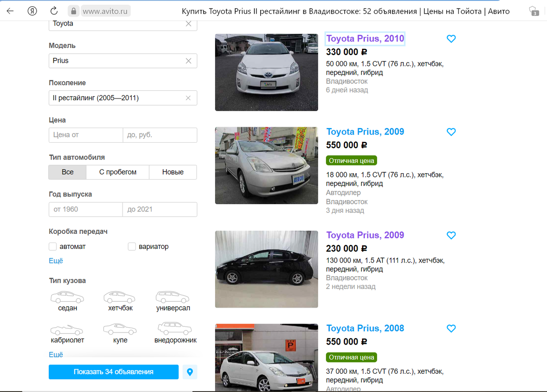Open the 230 000 ₽ Toyota Prius, 2009 link
Viewport: 547px width, 392px height.
[x=365, y=235]
